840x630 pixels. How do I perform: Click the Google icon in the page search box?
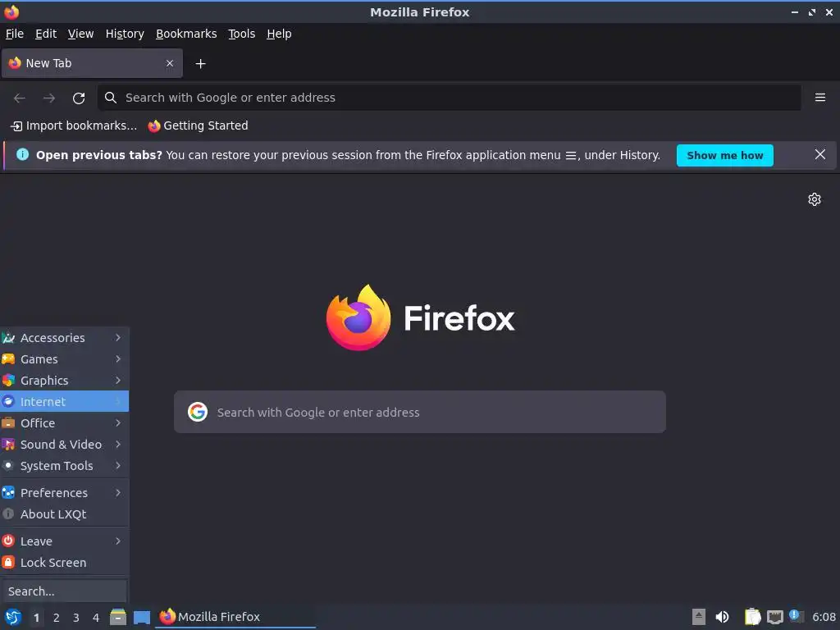click(198, 412)
